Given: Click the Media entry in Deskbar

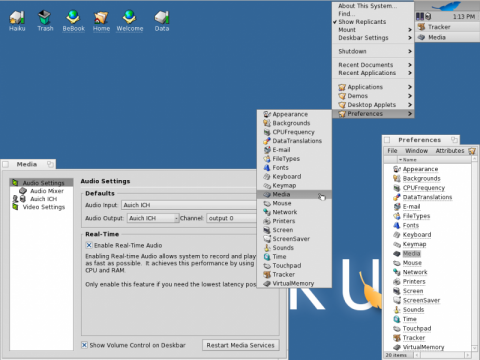Looking at the screenshot, I should (x=447, y=37).
